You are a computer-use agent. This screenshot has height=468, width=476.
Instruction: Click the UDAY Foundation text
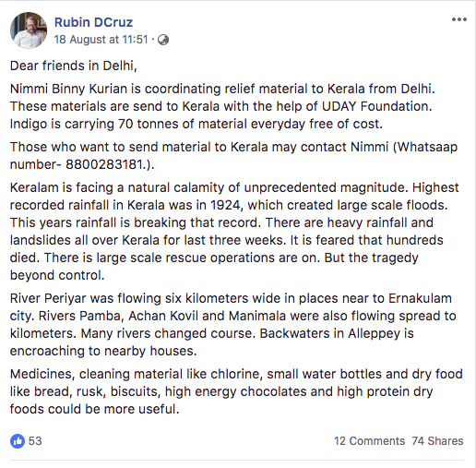(x=376, y=106)
